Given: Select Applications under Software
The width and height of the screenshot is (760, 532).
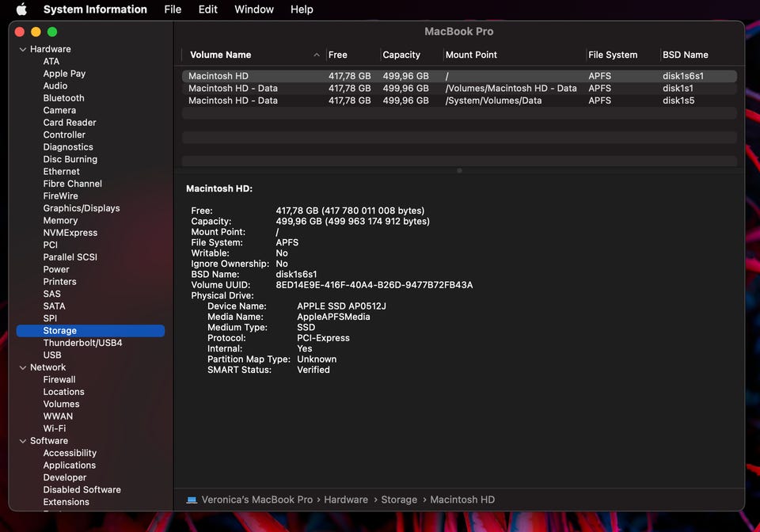Looking at the screenshot, I should (x=70, y=465).
